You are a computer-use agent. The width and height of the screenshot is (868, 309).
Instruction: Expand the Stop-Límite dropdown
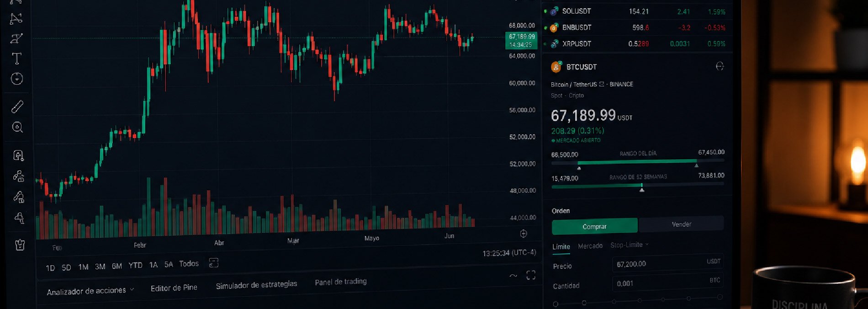click(x=630, y=245)
